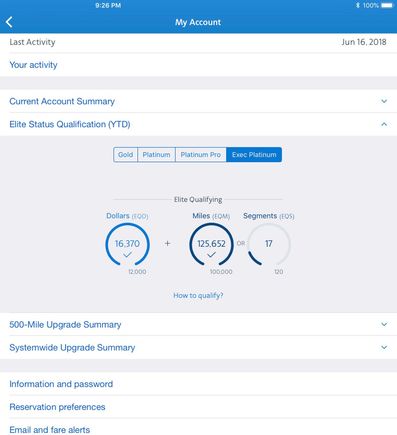Open the How to qualify? link
The height and width of the screenshot is (435, 397).
[198, 295]
